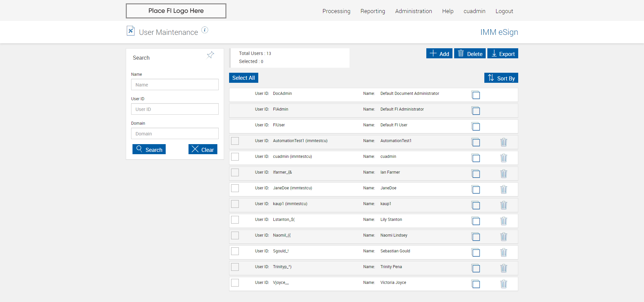
Task: Click the Add user button
Action: click(439, 54)
